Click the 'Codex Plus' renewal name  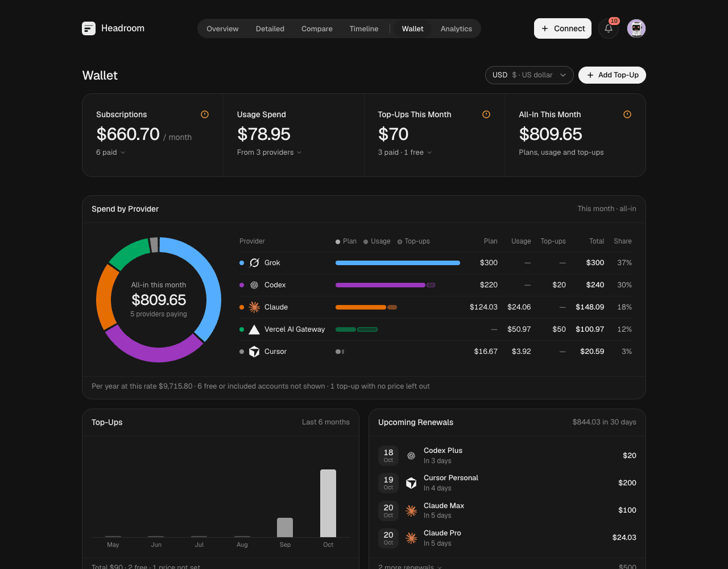[x=443, y=451]
